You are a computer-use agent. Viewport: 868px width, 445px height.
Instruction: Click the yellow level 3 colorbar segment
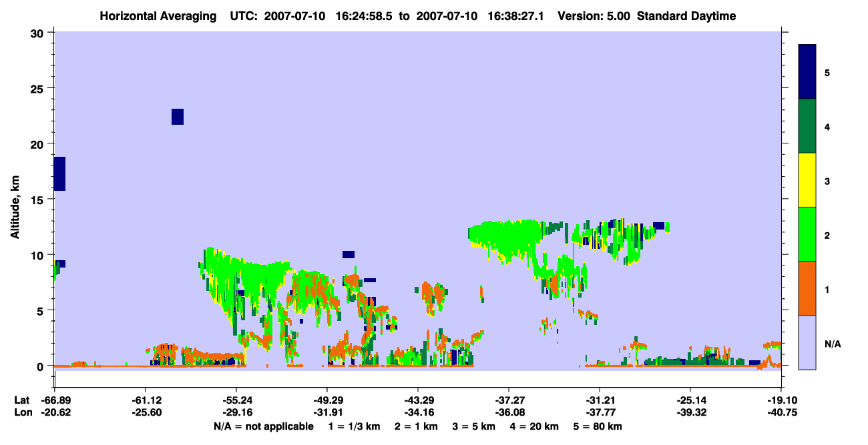point(807,180)
